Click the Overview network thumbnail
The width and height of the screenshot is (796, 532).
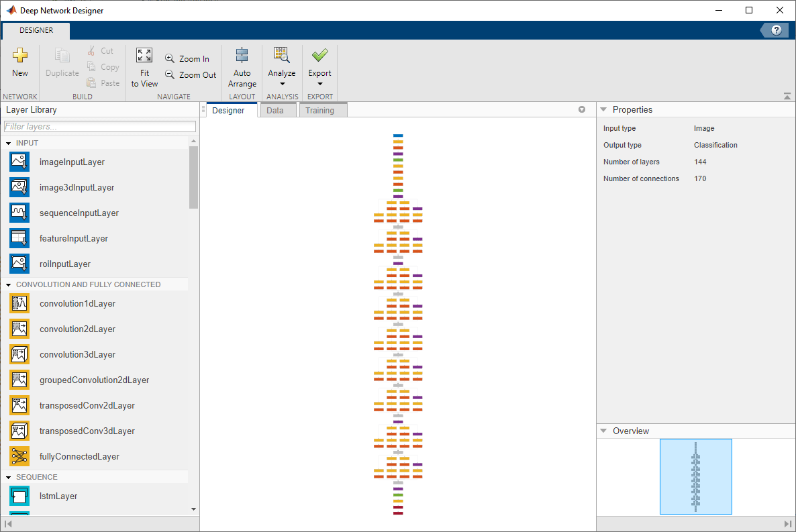tap(695, 476)
